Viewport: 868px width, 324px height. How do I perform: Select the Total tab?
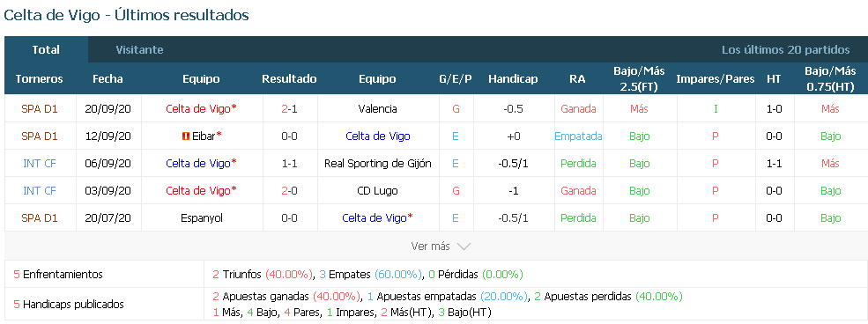coord(46,50)
